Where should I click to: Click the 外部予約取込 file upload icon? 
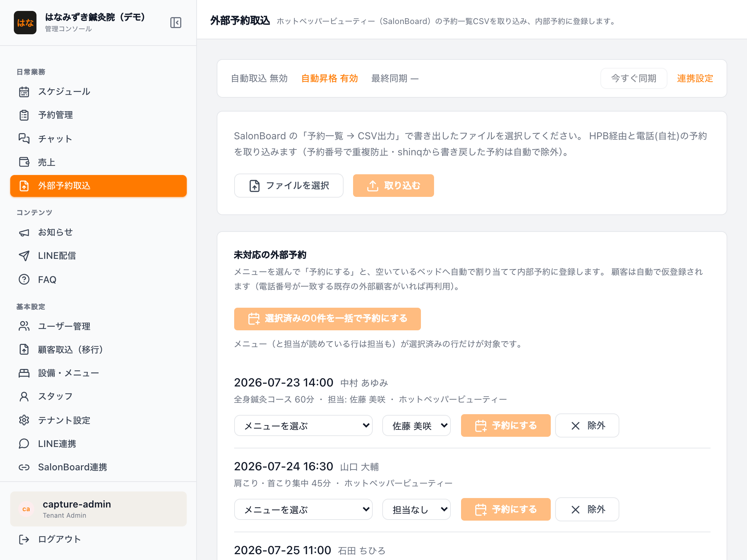(x=24, y=186)
